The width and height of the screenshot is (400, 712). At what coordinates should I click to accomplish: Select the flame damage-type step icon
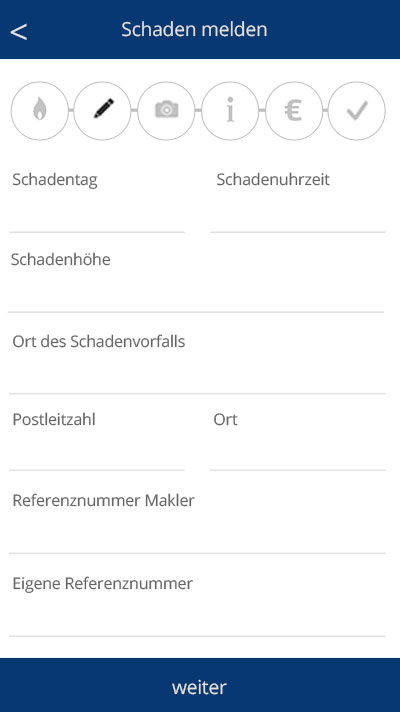coord(40,110)
